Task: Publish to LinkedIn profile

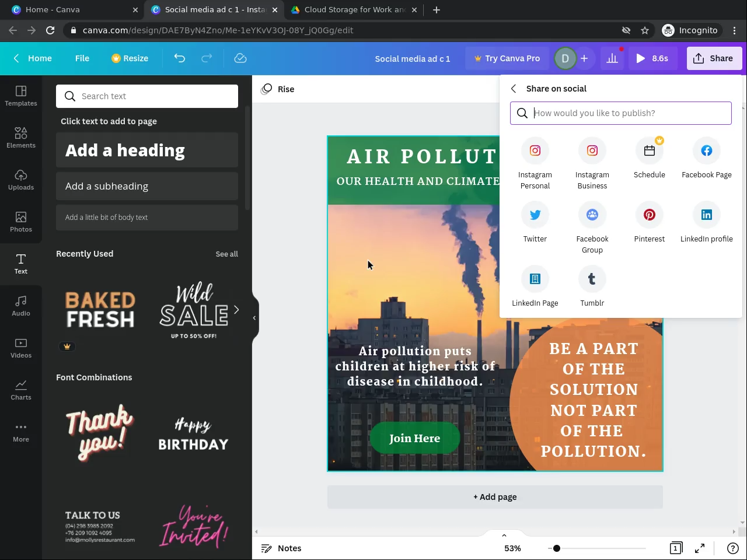Action: click(x=707, y=223)
